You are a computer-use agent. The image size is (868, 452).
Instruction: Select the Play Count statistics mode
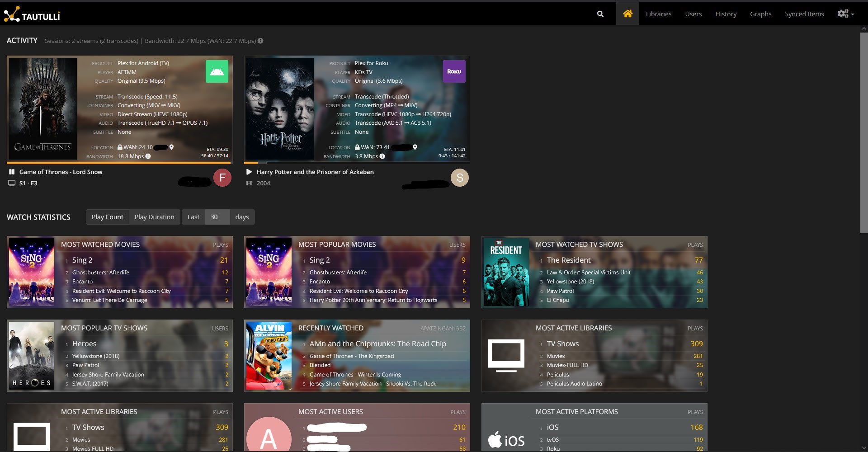(107, 217)
